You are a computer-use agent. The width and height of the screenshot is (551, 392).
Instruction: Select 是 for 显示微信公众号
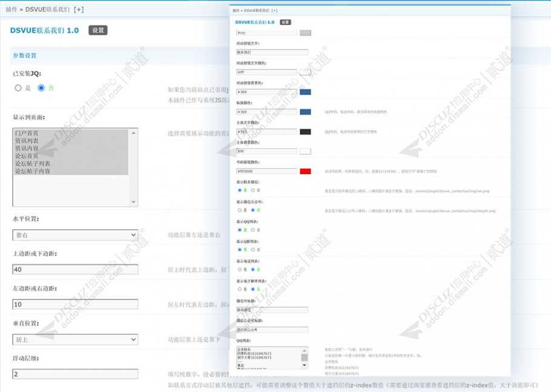(240, 210)
